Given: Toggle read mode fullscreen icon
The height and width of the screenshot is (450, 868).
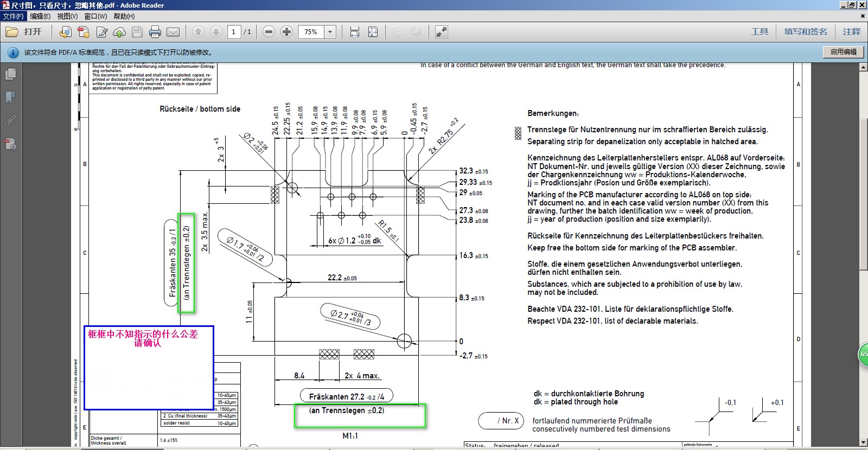Looking at the screenshot, I should [442, 32].
